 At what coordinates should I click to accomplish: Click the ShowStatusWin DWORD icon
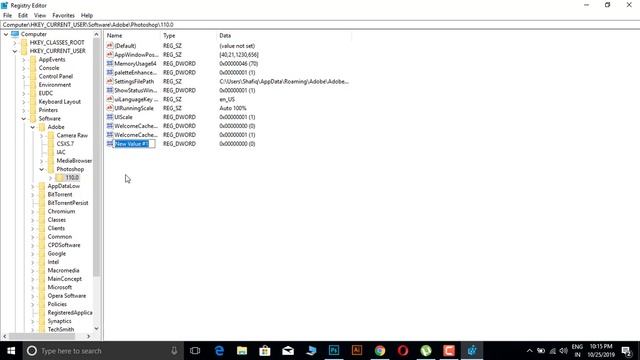point(110,90)
